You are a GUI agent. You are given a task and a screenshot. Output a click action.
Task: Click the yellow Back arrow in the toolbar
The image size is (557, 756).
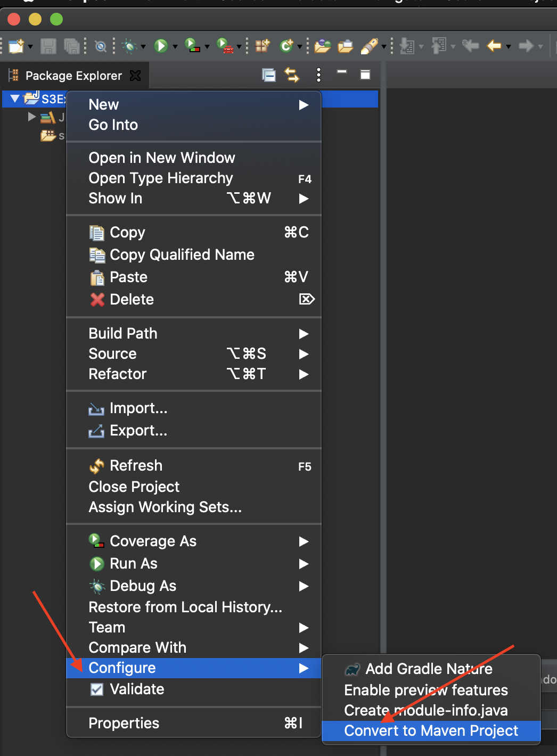coord(494,46)
